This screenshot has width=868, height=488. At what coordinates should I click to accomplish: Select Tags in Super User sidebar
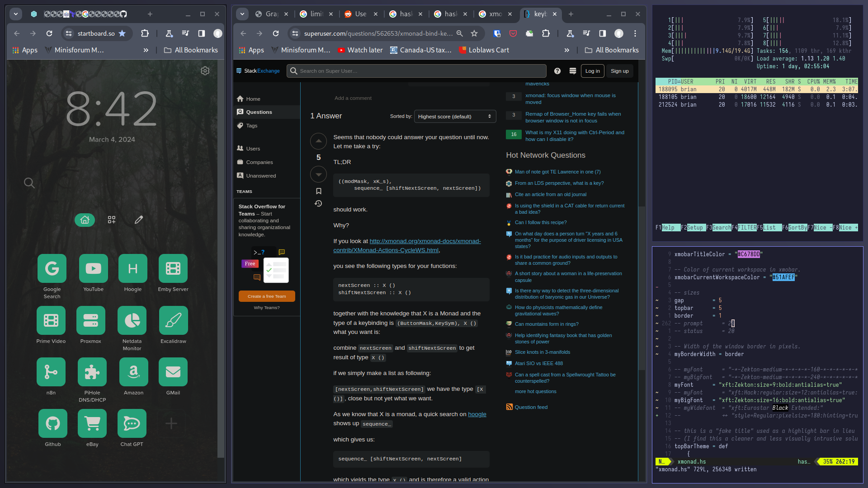click(267, 126)
